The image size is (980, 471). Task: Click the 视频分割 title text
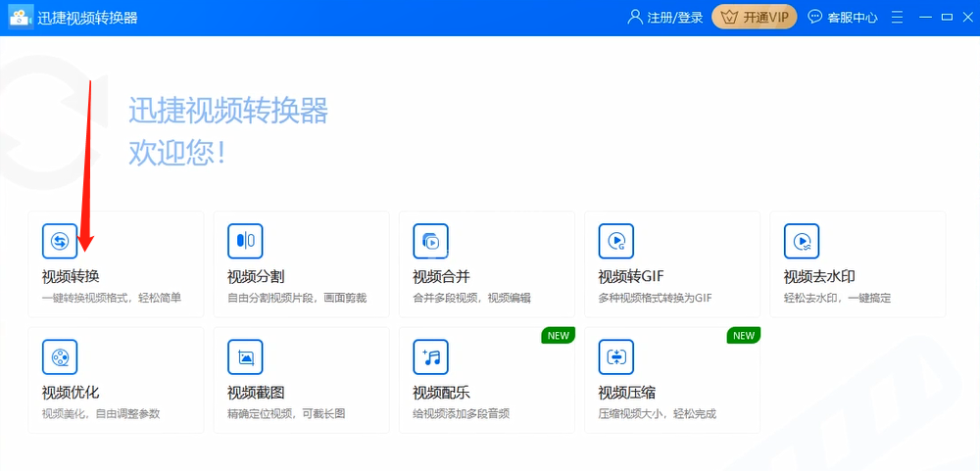point(256,277)
